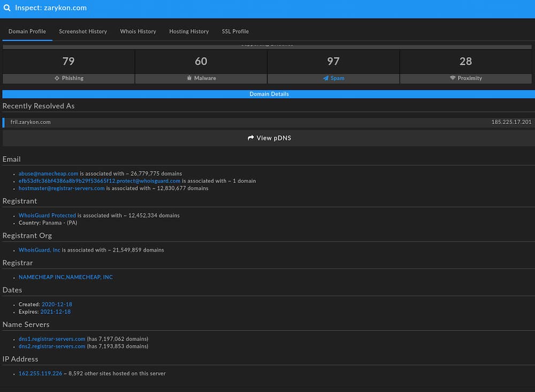Click '(has 7,193,853 domains)' text

coord(118,347)
